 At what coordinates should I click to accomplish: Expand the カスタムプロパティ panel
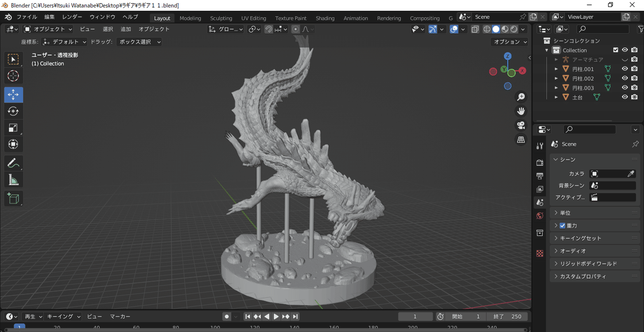click(x=595, y=277)
